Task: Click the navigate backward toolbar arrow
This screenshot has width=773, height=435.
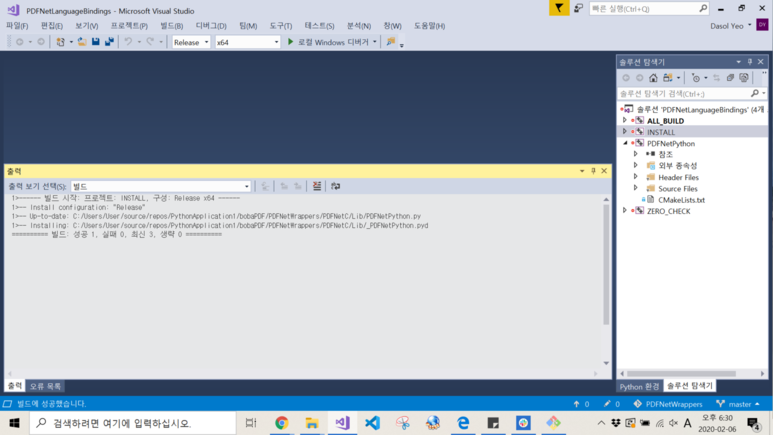Action: tap(20, 42)
